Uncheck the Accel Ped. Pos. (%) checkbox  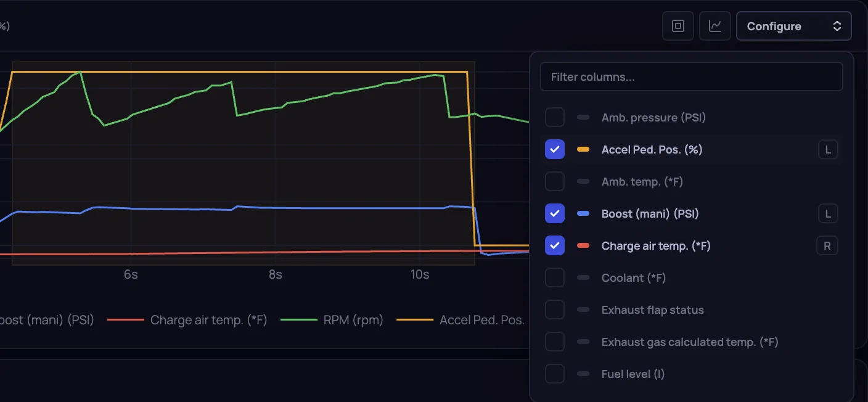pos(555,149)
